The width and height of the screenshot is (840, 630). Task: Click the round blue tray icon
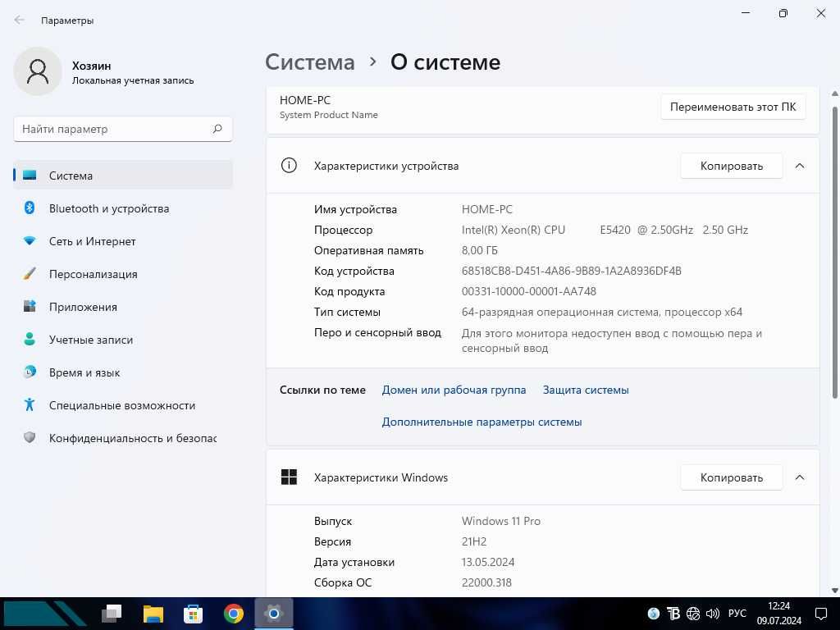[x=654, y=614]
